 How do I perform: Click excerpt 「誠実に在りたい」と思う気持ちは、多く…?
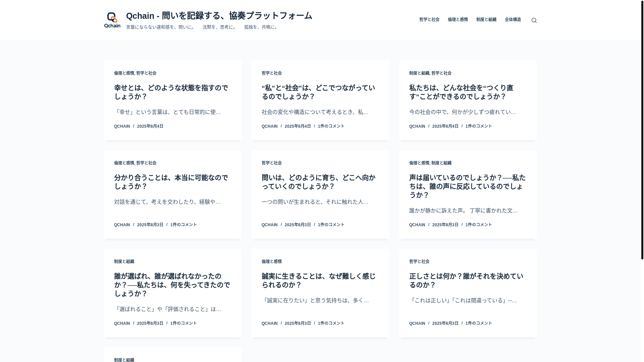tap(315, 300)
